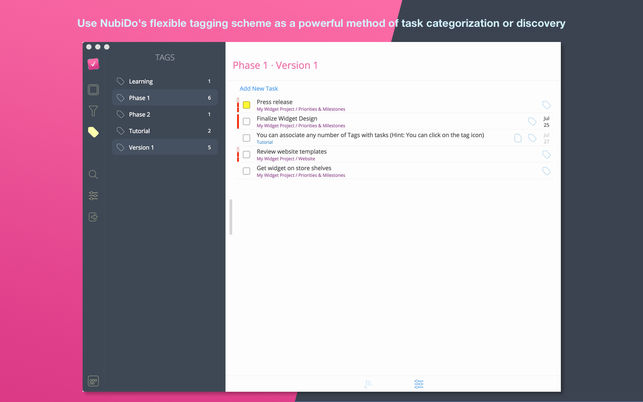Check off Review website templates task
The image size is (643, 402).
pyautogui.click(x=246, y=155)
